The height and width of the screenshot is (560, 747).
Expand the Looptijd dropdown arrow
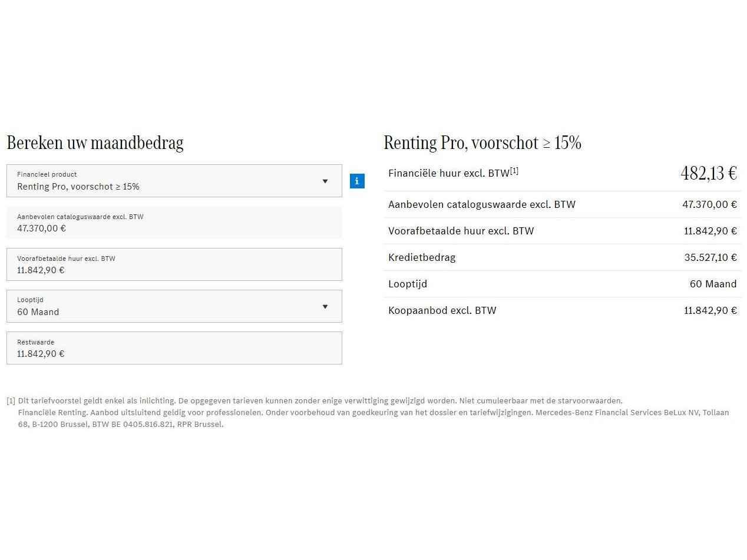click(x=325, y=307)
